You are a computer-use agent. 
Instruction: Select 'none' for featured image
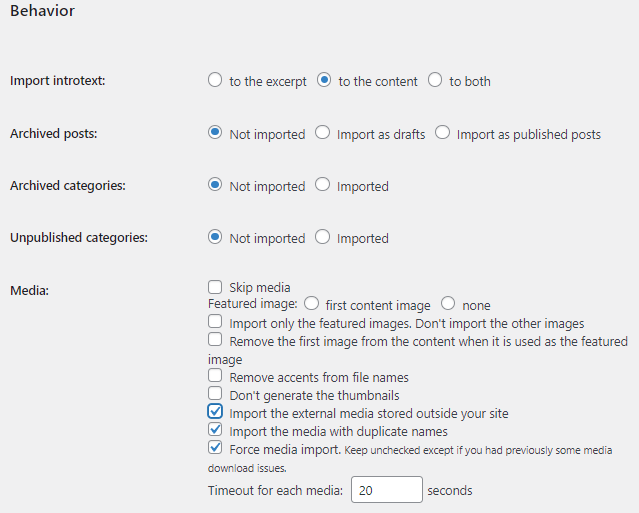(x=448, y=303)
